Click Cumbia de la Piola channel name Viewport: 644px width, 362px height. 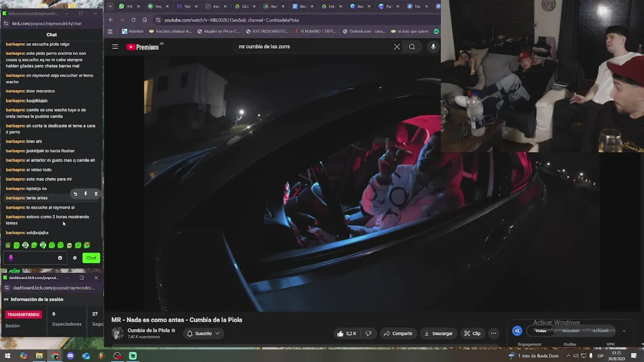tap(148, 330)
